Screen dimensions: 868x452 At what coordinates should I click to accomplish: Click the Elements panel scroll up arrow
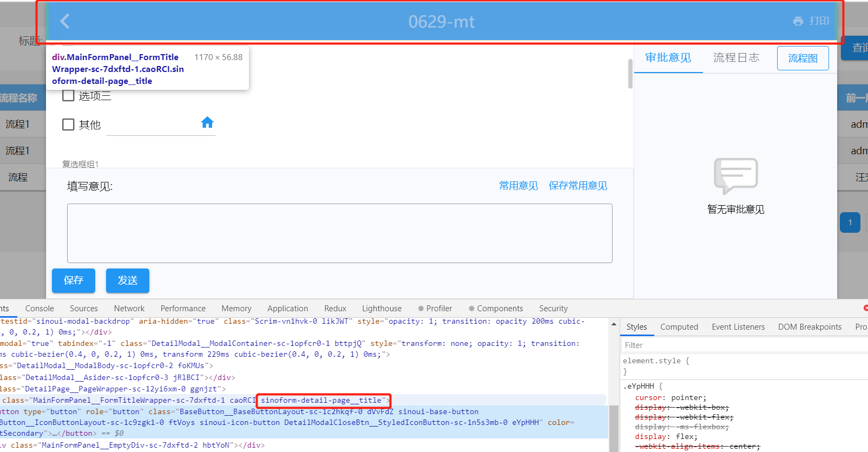pyautogui.click(x=614, y=324)
